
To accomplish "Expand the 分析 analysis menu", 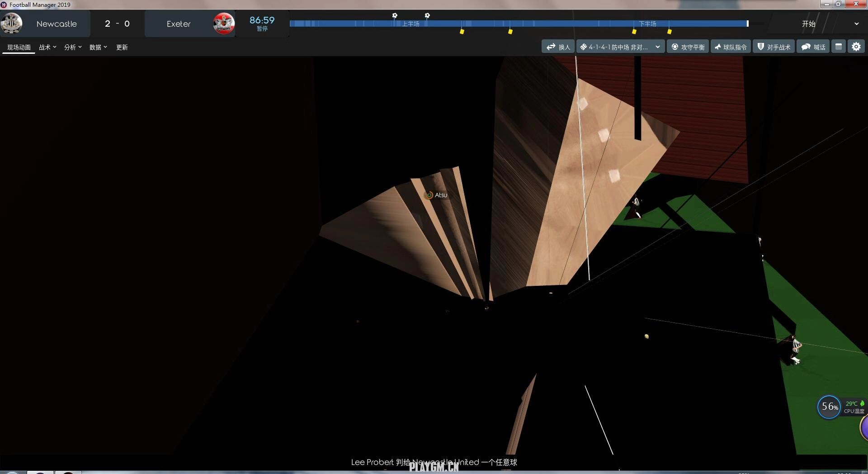I will 73,47.
